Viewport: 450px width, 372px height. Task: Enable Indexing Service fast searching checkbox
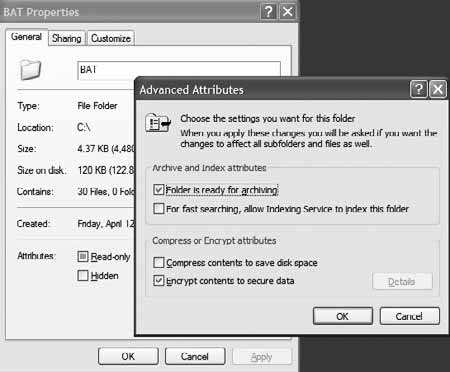coord(159,209)
